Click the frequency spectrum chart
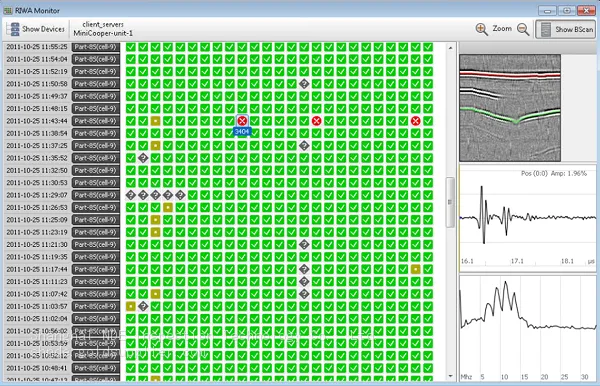 coord(528,329)
